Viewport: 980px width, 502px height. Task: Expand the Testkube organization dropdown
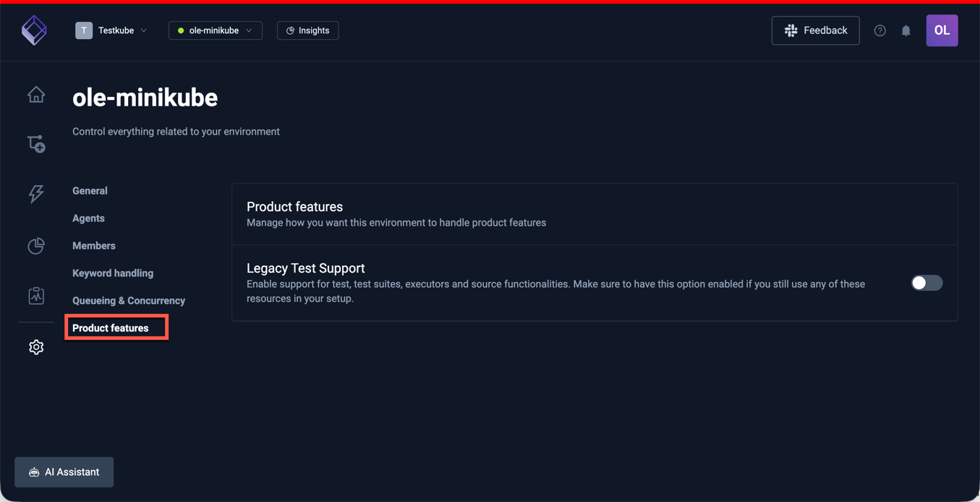click(112, 30)
